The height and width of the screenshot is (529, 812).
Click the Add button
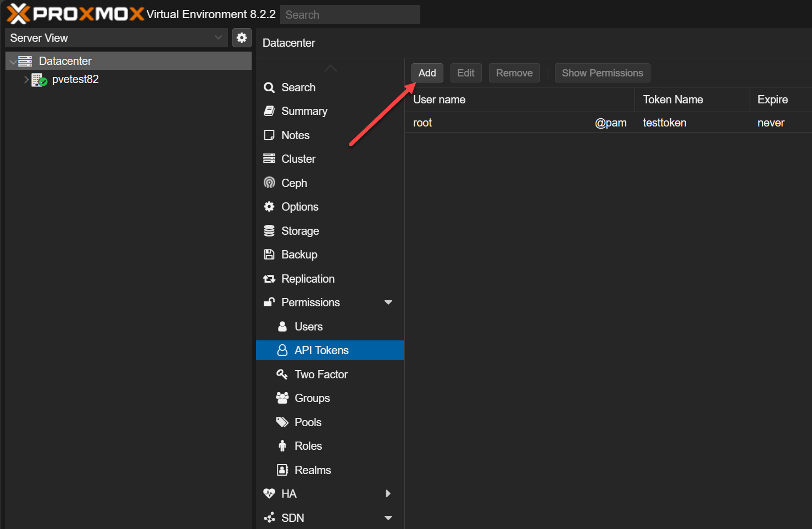click(x=427, y=73)
